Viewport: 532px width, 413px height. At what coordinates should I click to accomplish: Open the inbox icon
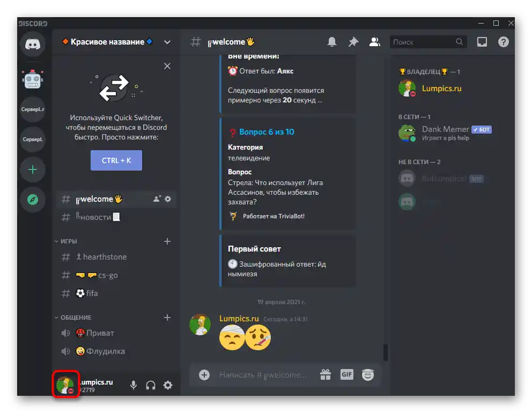[x=482, y=42]
